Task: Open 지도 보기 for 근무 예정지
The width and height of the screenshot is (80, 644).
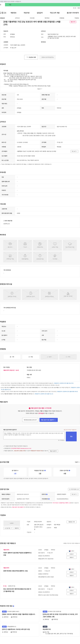Action: pos(74,151)
